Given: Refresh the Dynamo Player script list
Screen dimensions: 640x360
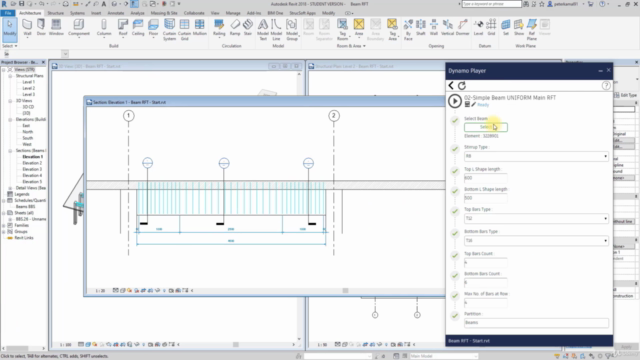Looking at the screenshot, I should (x=462, y=86).
